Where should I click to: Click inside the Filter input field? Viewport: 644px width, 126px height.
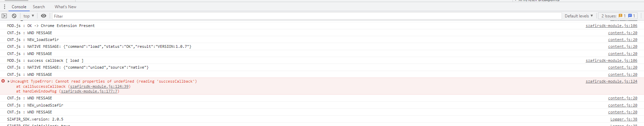pyautogui.click(x=307, y=16)
